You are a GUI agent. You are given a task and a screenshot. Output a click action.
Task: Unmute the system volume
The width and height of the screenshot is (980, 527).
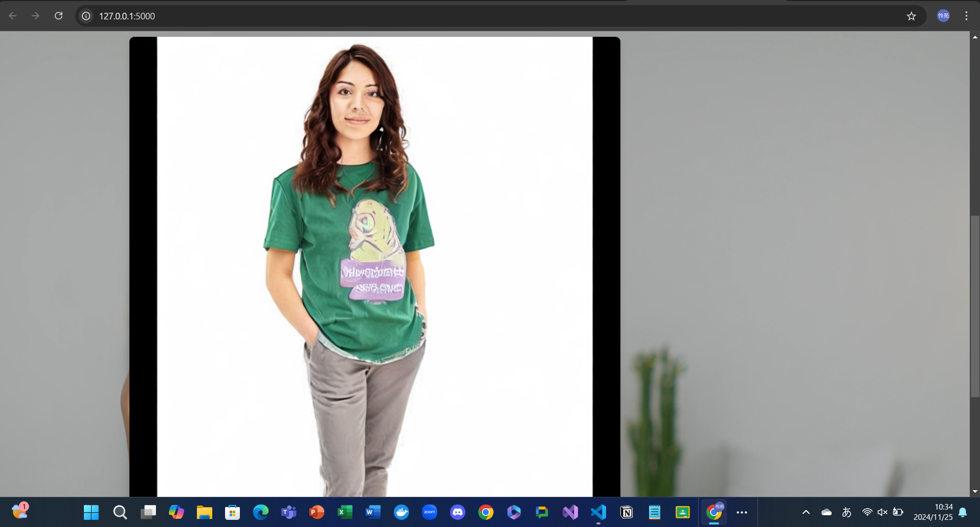(883, 512)
